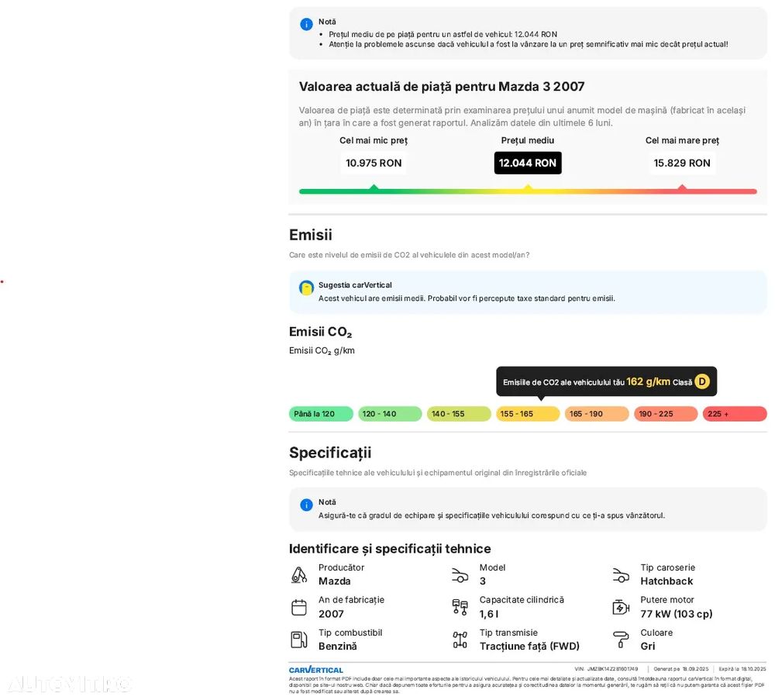Click the car icon next to Model
Screen dimensions: 775x700
tap(460, 575)
